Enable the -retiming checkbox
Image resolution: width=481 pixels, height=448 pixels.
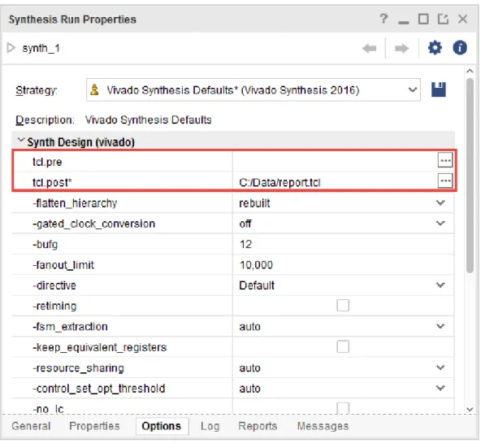click(343, 305)
